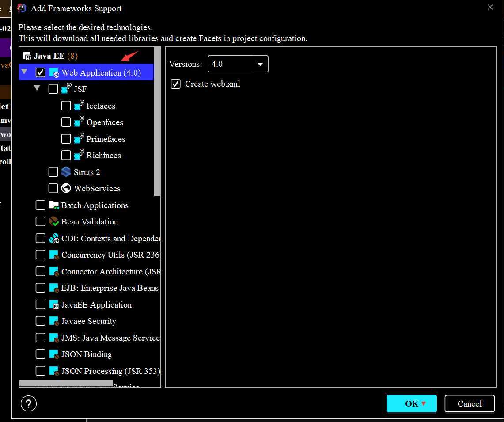Click the JMS Java Message Service icon
Image resolution: width=504 pixels, height=422 pixels.
(54, 338)
